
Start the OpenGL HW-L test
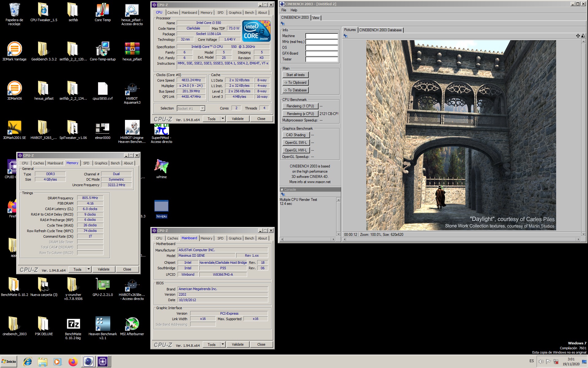[x=296, y=150]
